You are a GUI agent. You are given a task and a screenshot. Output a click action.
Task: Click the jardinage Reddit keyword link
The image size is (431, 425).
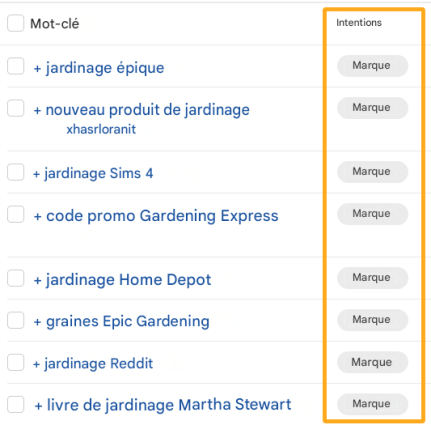click(x=99, y=364)
